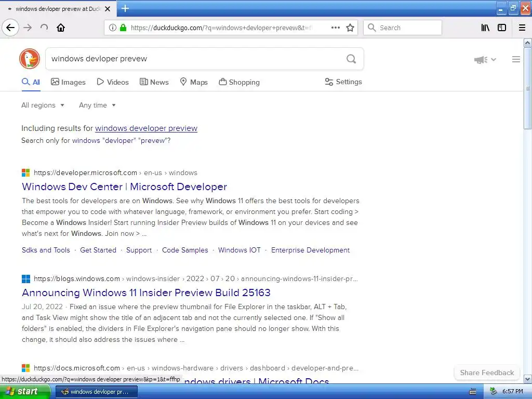532x399 pixels.
Task: Reload the page with the refresh icon
Action: (x=44, y=28)
